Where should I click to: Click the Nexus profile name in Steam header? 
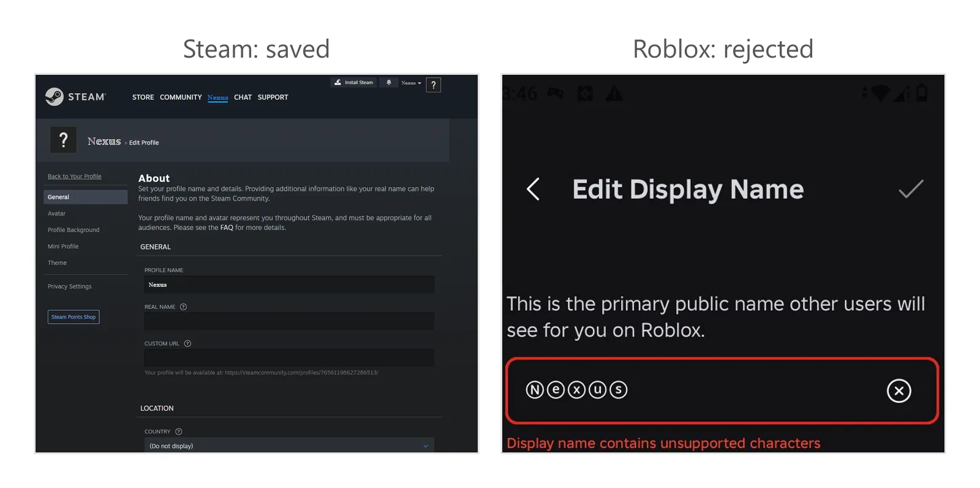(104, 142)
